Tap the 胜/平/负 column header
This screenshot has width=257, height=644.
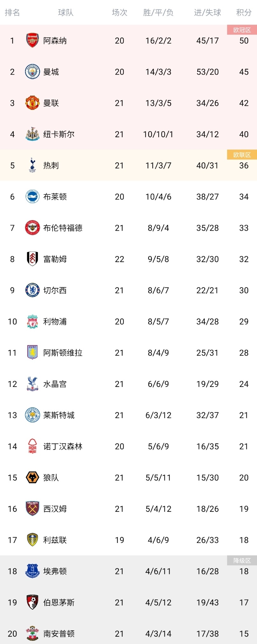pos(158,13)
